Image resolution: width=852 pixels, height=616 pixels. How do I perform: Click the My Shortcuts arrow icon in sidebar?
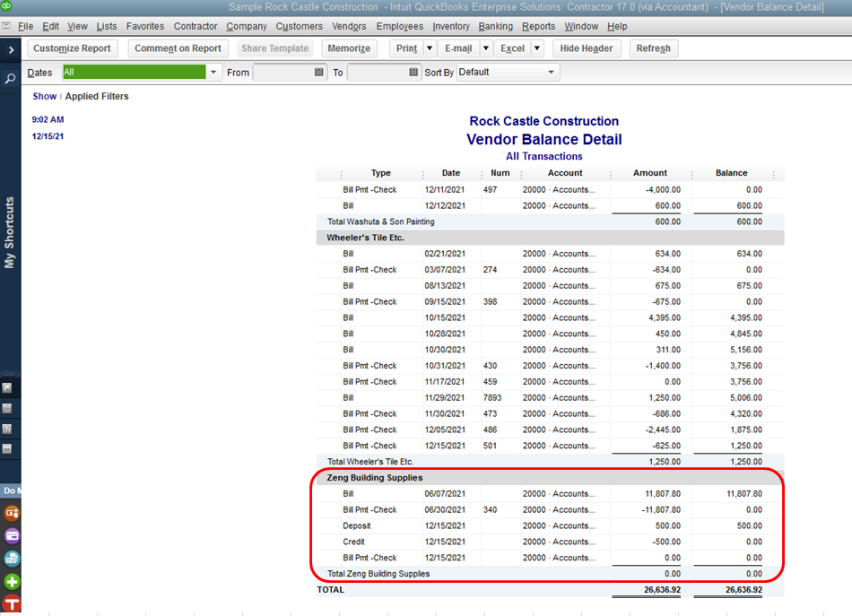pyautogui.click(x=7, y=388)
